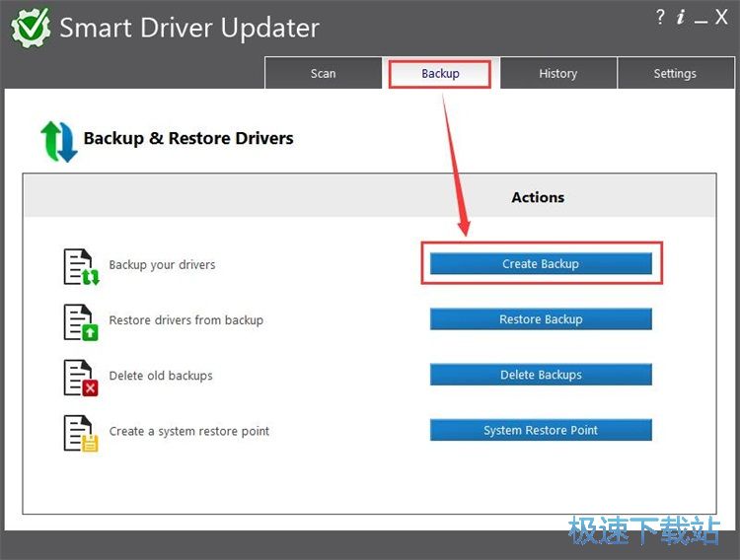Close the Smart Driver Updater window
Image resolution: width=740 pixels, height=560 pixels.
point(721,18)
